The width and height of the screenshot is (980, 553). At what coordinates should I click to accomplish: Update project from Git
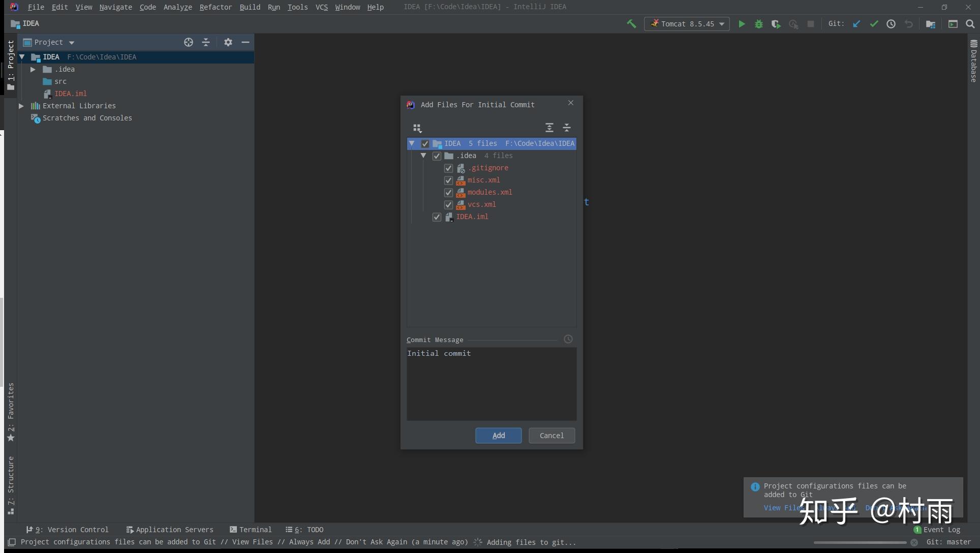pos(856,23)
